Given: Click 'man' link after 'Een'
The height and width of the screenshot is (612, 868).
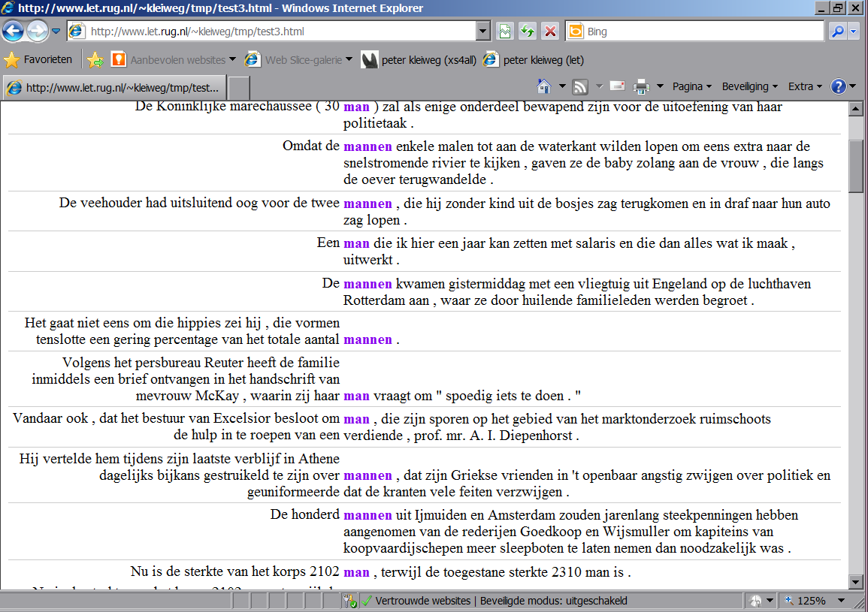Looking at the screenshot, I should pos(356,243).
